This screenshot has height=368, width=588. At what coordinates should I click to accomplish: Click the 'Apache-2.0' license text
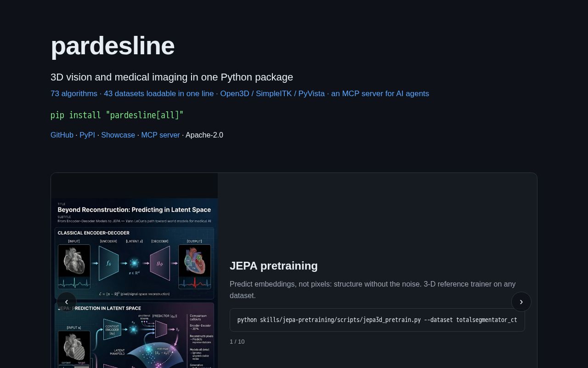point(204,135)
